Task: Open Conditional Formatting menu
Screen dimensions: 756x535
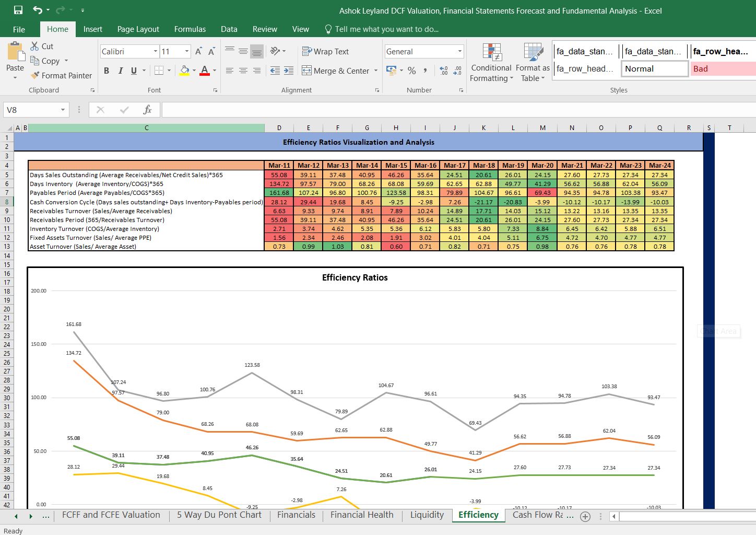Action: click(491, 62)
